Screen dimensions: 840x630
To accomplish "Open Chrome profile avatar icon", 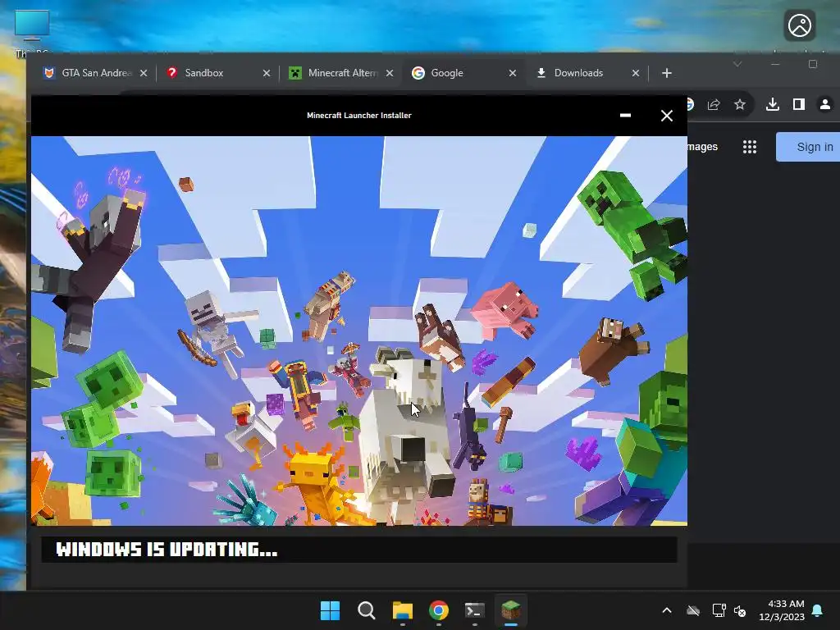I will click(825, 104).
